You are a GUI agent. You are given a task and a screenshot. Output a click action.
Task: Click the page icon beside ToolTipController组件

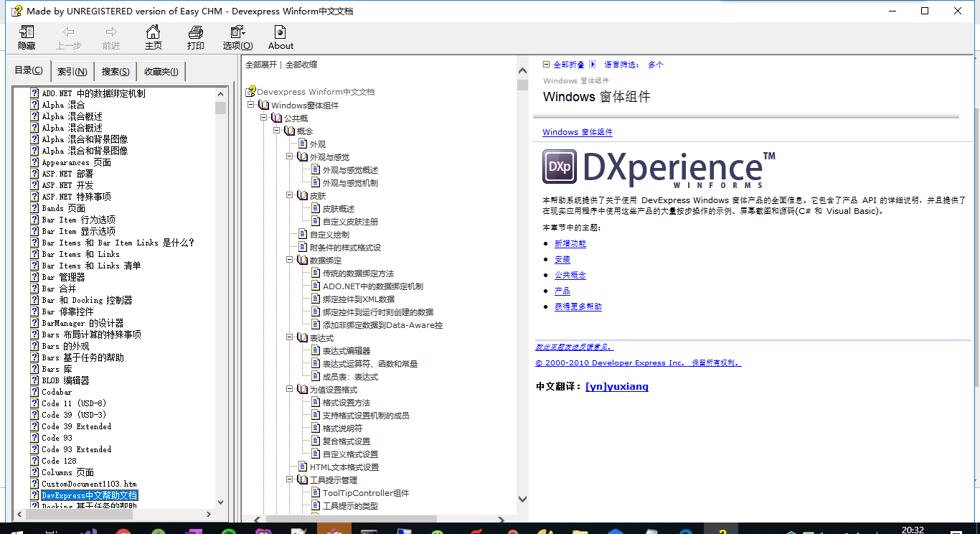(316, 493)
